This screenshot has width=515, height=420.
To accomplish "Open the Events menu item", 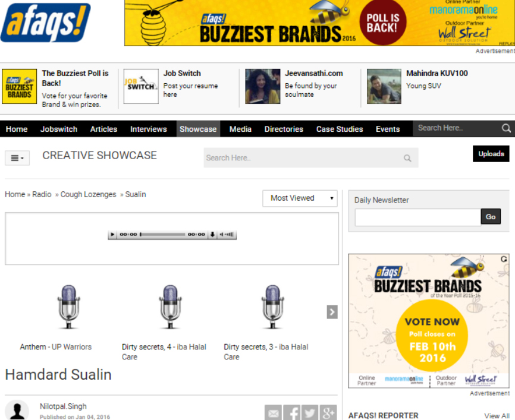I will coord(388,129).
